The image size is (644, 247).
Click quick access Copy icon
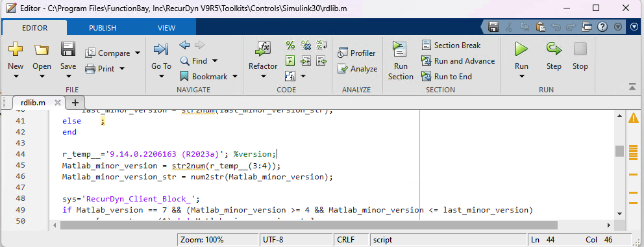[x=525, y=27]
